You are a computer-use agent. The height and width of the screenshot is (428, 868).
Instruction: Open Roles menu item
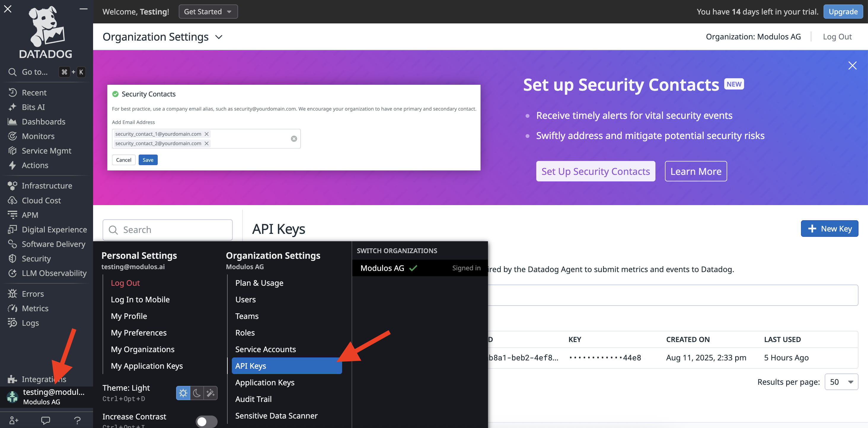coord(245,332)
